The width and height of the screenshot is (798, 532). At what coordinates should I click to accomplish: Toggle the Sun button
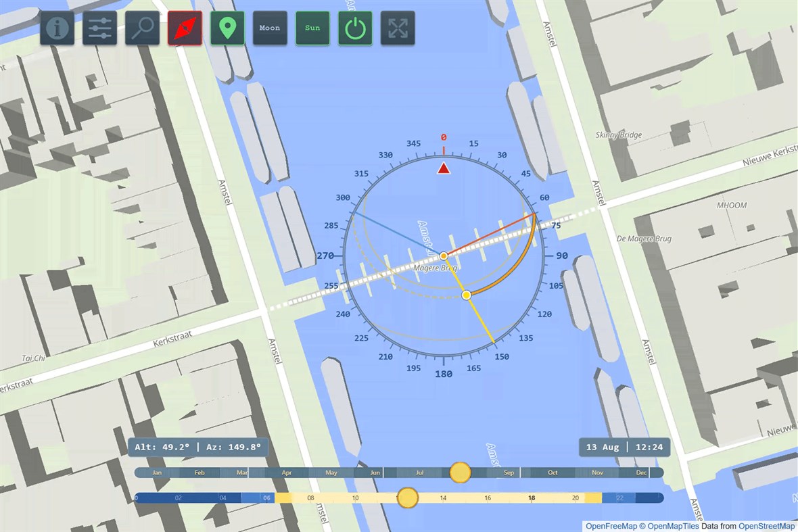click(x=312, y=28)
